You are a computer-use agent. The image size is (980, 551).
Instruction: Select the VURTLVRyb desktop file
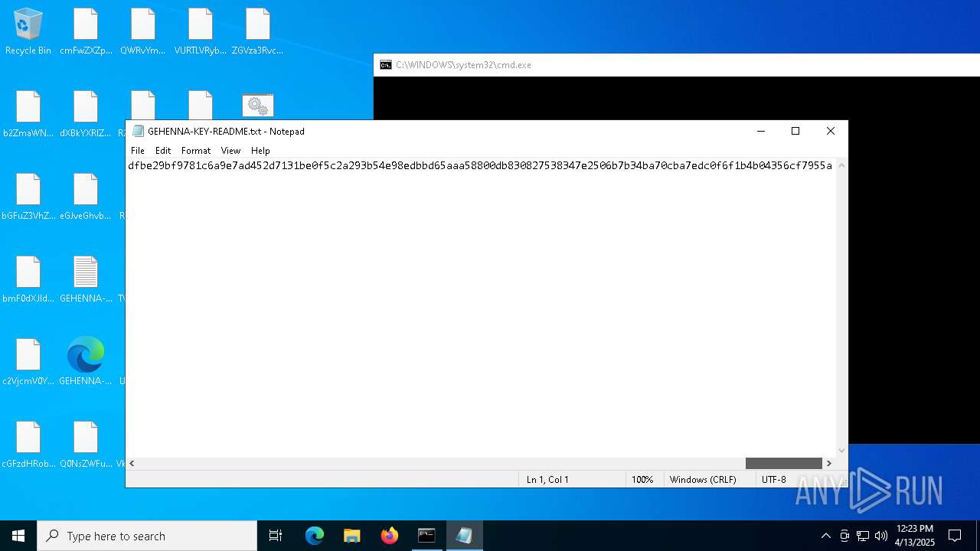(201, 31)
